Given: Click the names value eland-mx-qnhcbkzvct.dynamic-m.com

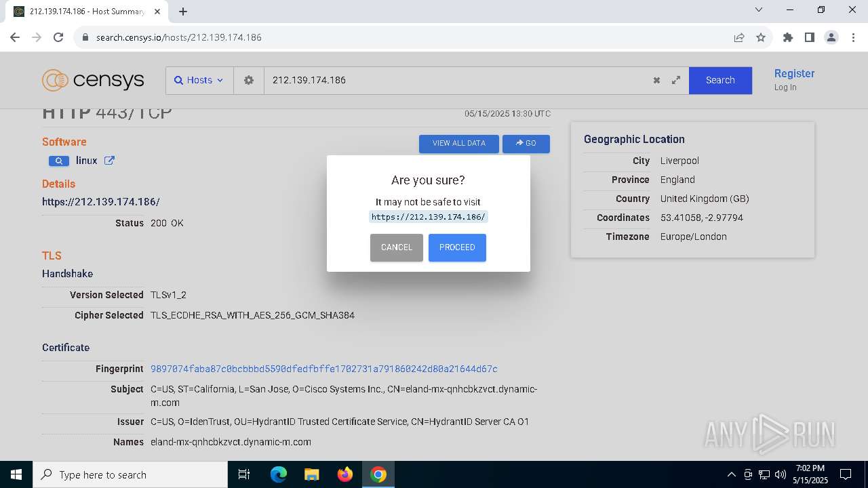Looking at the screenshot, I should point(231,442).
